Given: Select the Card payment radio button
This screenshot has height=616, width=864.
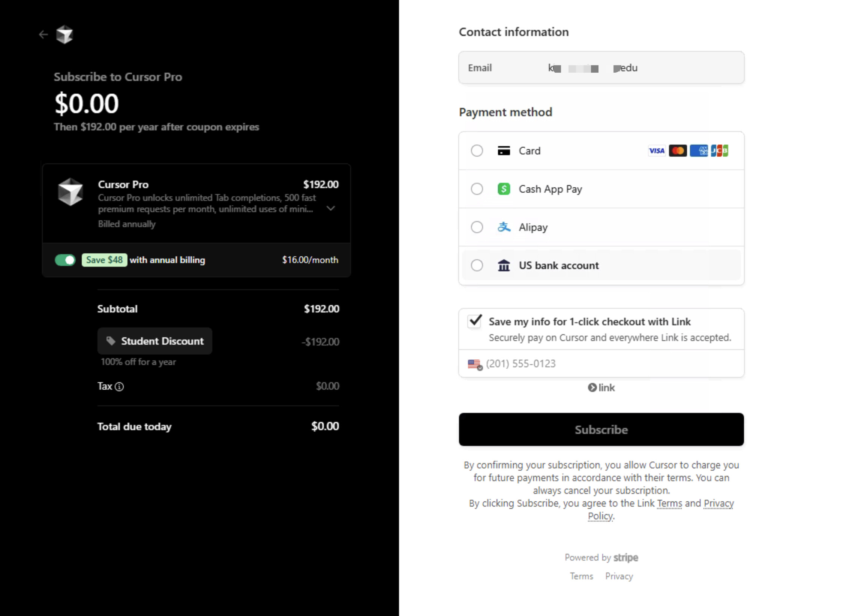Looking at the screenshot, I should (477, 151).
